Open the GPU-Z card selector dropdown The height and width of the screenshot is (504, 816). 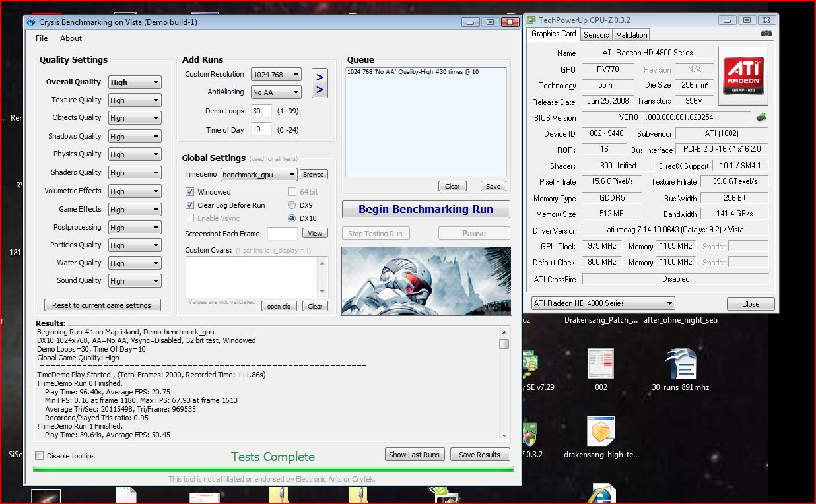[603, 303]
